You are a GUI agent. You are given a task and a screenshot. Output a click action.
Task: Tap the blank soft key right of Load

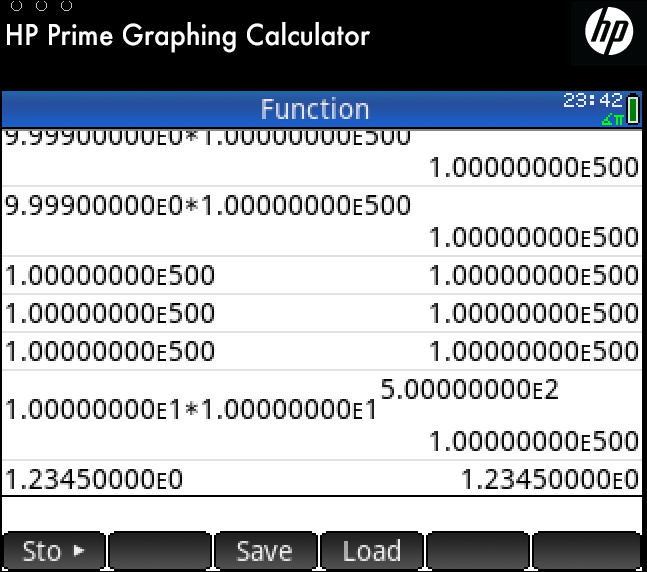[478, 551]
